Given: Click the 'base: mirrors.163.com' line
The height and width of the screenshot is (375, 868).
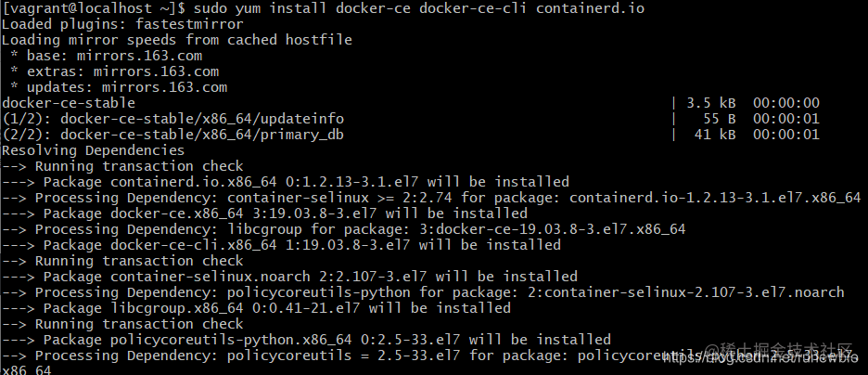Looking at the screenshot, I should tap(106, 56).
